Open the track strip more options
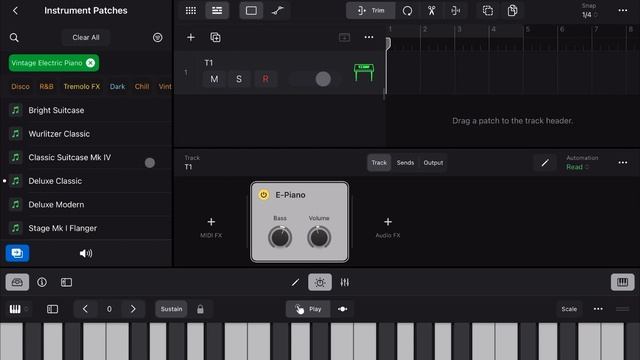Screen dimensions: 640x360 tap(623, 162)
